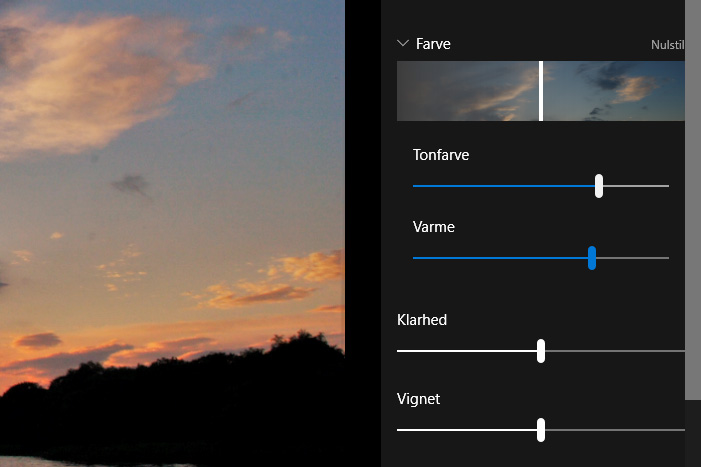The height and width of the screenshot is (467, 701).
Task: Click right side of Farve preview strip
Action: coord(613,91)
